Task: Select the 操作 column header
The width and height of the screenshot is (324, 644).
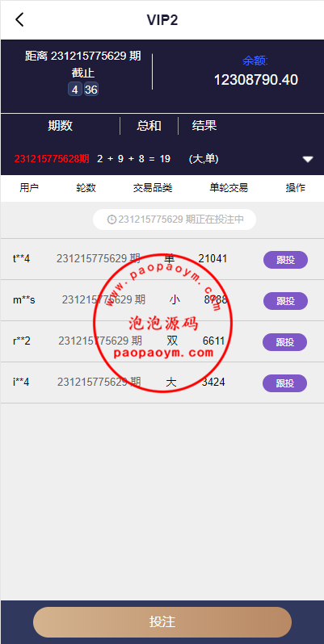Action: [x=295, y=188]
